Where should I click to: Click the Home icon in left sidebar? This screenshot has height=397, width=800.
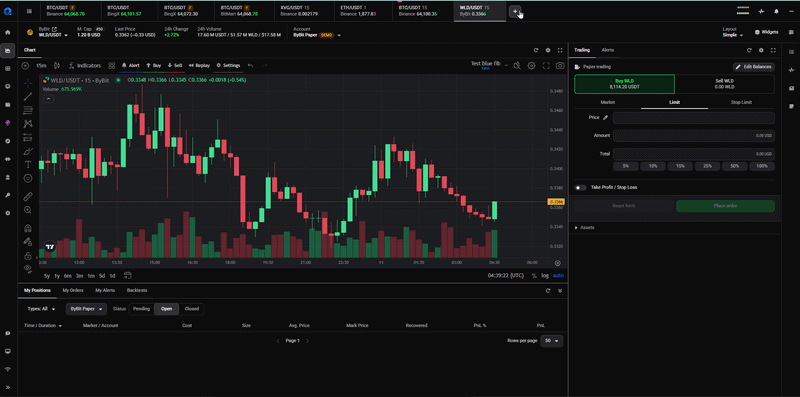coord(8,32)
